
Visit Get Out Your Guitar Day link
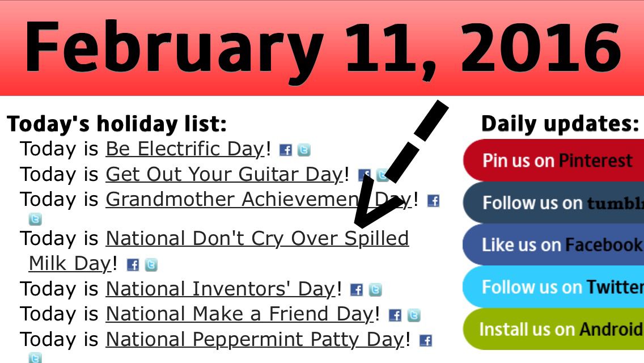(x=224, y=174)
